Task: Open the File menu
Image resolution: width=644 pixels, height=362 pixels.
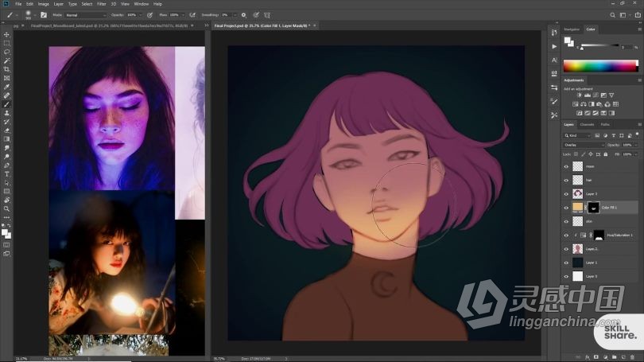Action: pyautogui.click(x=18, y=4)
